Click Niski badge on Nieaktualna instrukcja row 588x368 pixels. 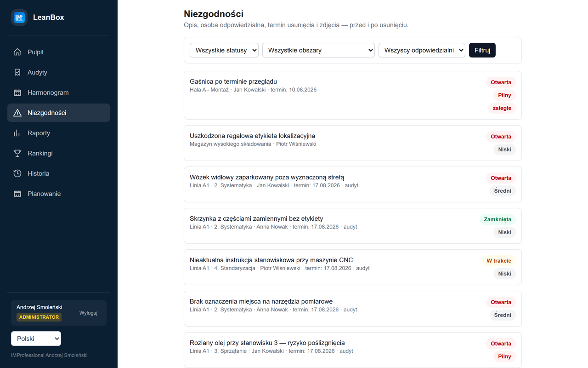coord(504,274)
